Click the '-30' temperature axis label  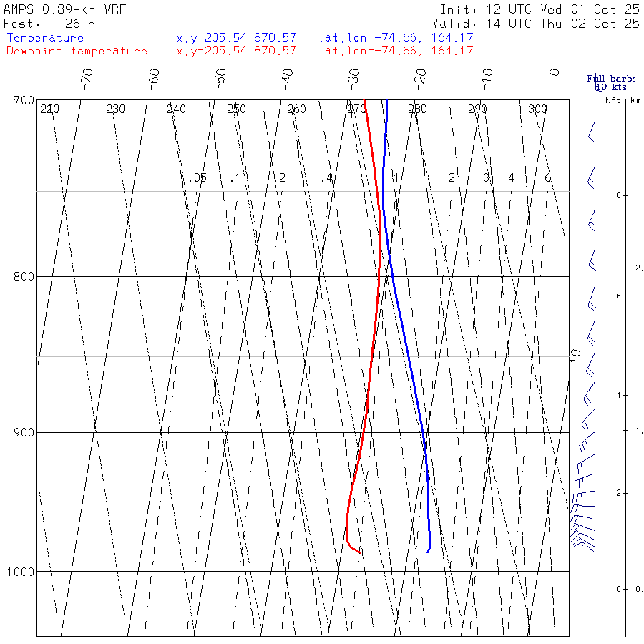(353, 79)
